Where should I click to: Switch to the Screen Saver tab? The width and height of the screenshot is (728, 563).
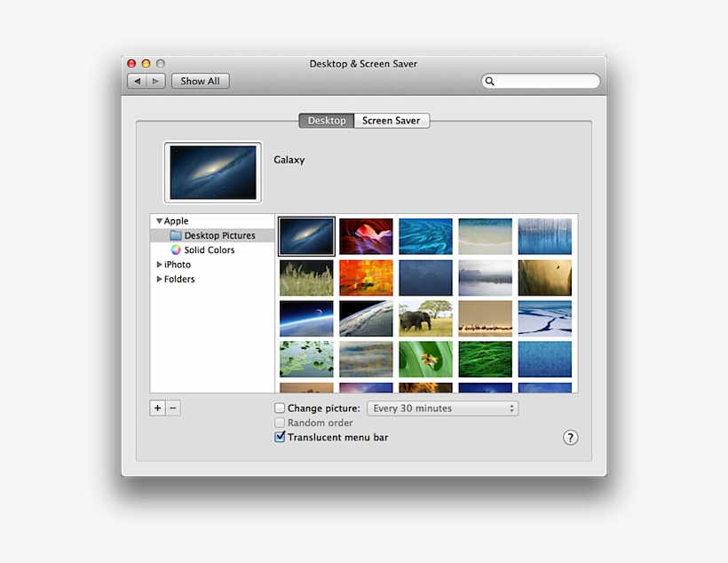click(x=392, y=120)
